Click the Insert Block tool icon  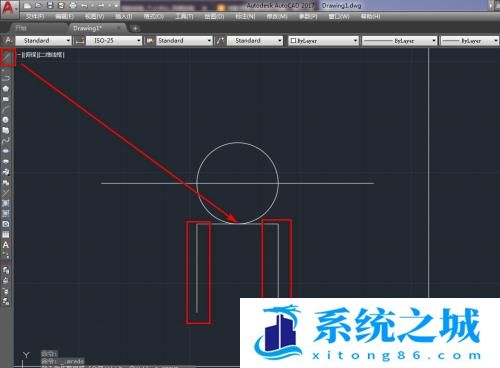6,172
